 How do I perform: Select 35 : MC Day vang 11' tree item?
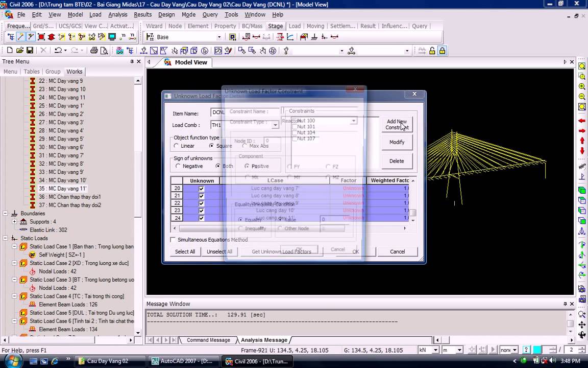62,189
